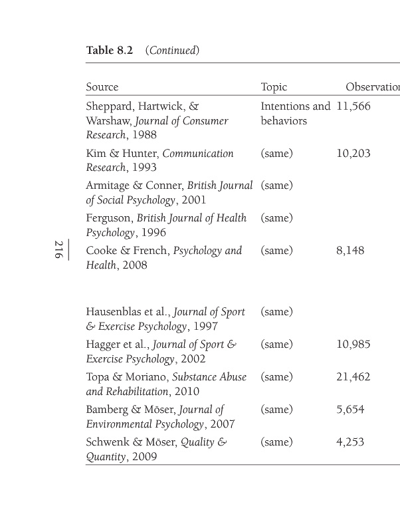Select the "Source" column header
This screenshot has height=532, width=400.
point(102,87)
